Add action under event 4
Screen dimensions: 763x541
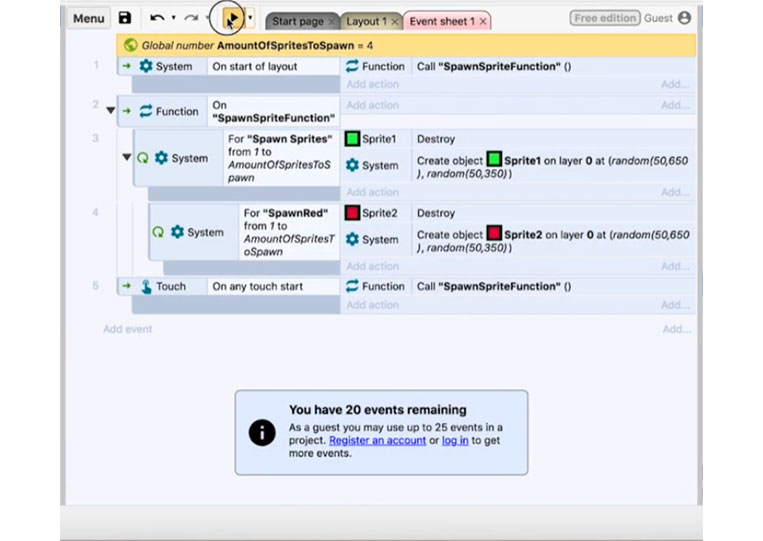coord(372,266)
